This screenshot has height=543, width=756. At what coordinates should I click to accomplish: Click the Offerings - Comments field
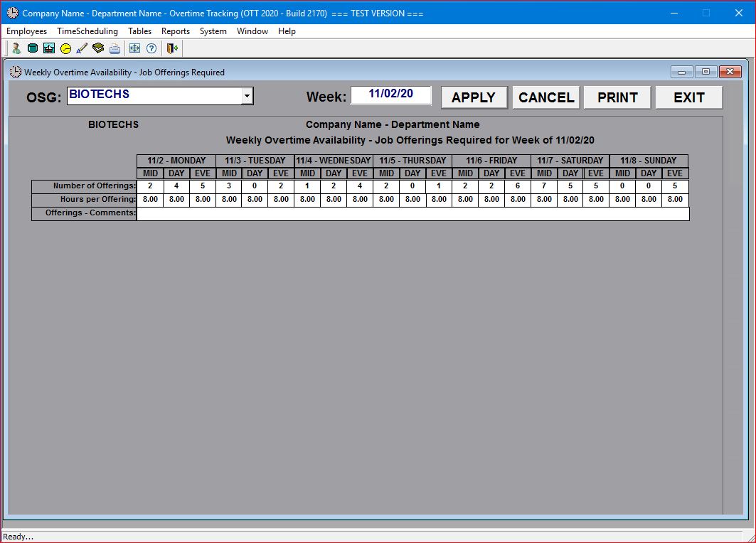point(412,213)
